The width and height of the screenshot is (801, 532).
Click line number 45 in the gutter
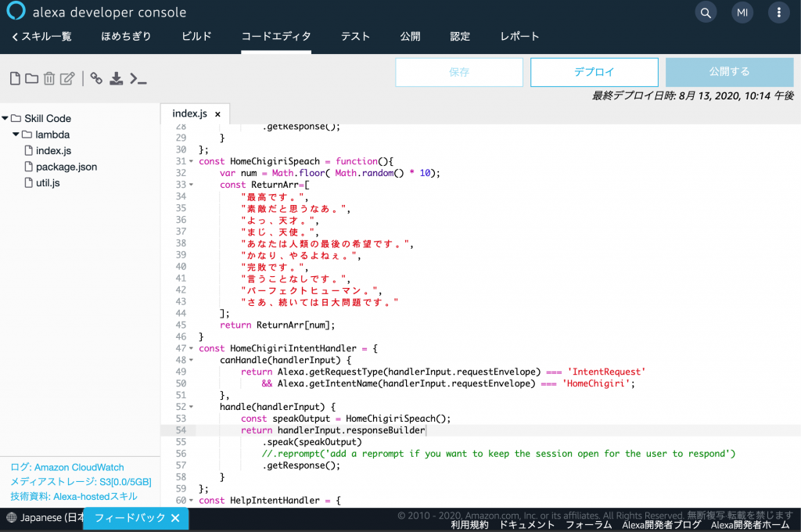tap(181, 325)
